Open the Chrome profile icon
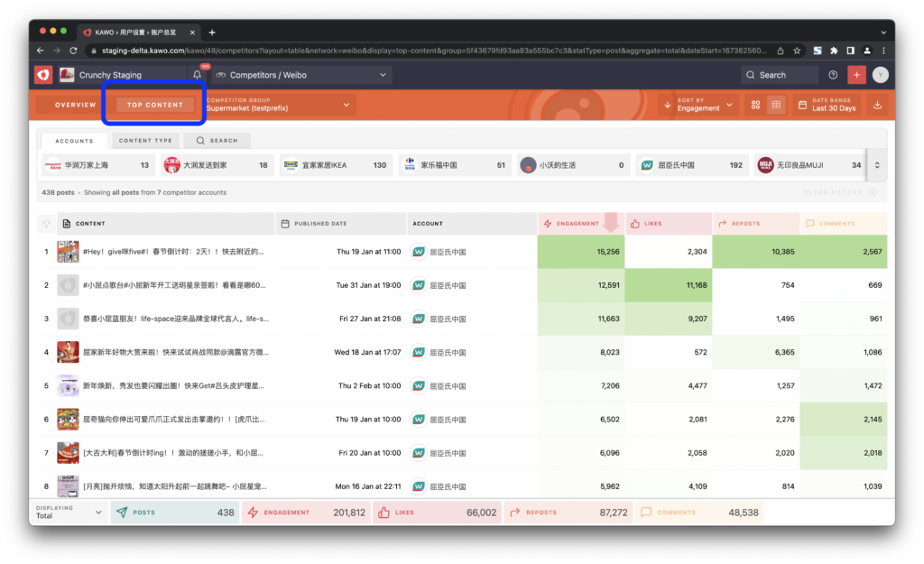Screen dimensions: 924x564 [x=867, y=51]
